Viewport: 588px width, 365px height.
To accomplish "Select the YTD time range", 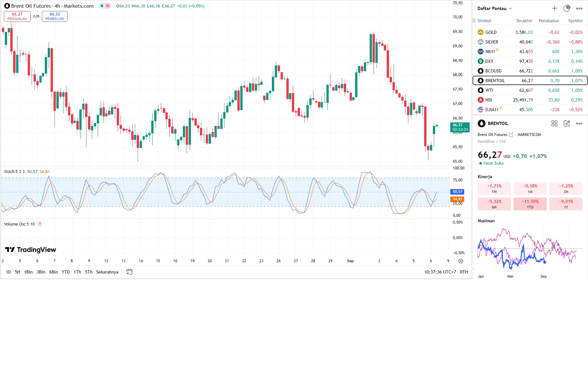I will (x=66, y=272).
